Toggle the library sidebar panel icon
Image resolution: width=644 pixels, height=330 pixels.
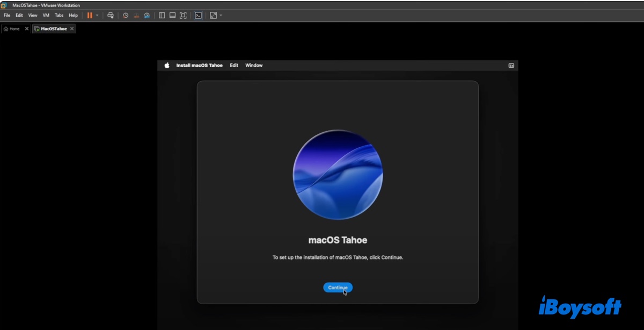click(x=162, y=16)
